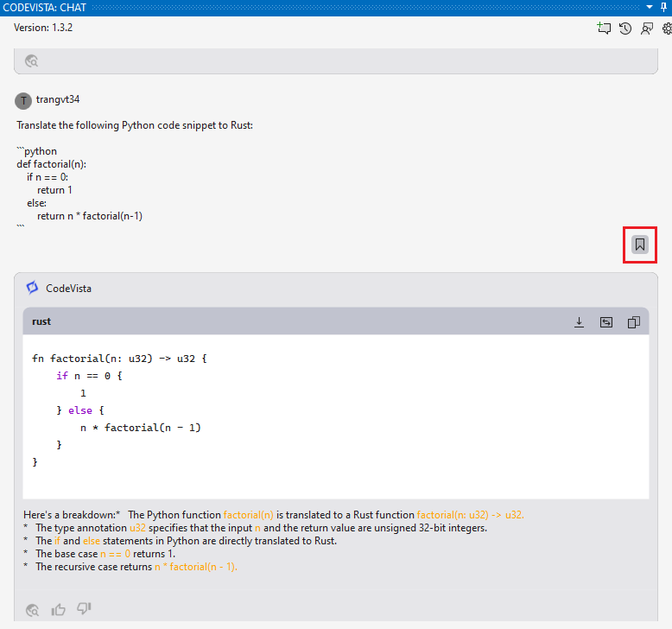Click the 'if n == 0 {' code line

coord(89,376)
